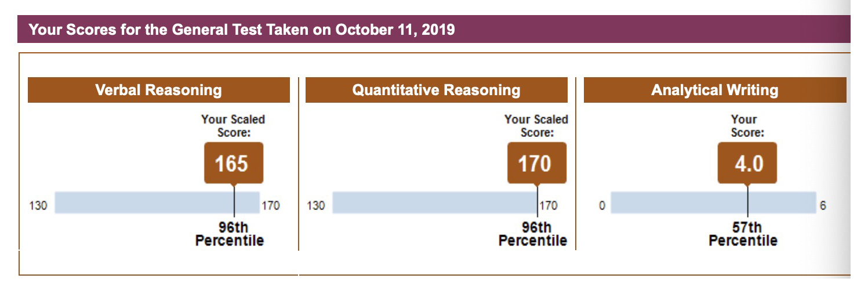Viewport: 868px width, 289px height.
Task: Click the October 11, 2019 scores title banner
Action: pyautogui.click(x=242, y=30)
